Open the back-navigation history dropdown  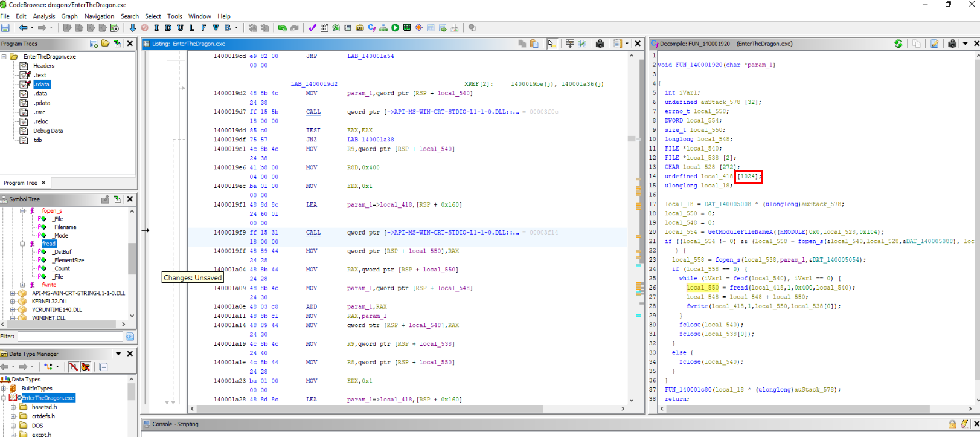[x=32, y=28]
